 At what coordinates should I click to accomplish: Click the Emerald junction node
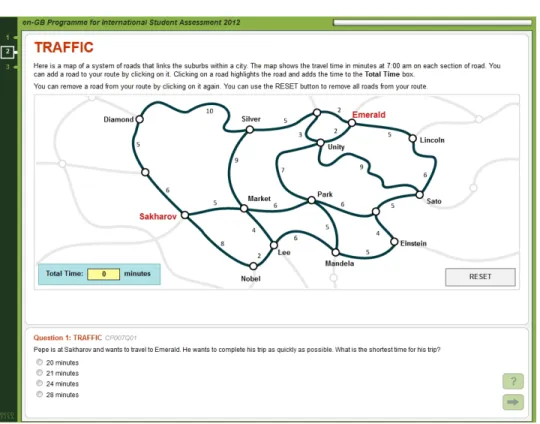[x=352, y=123]
